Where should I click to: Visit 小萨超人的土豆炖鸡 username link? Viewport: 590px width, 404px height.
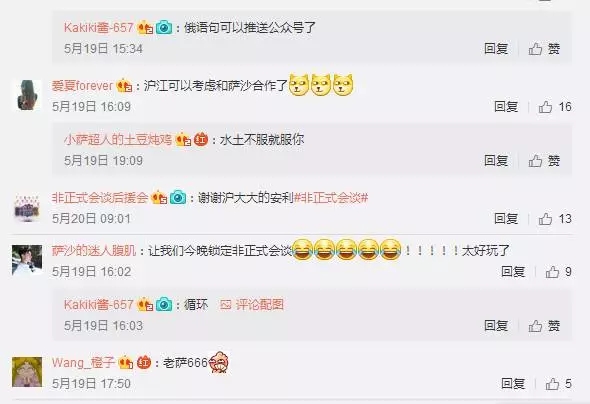[x=118, y=140]
